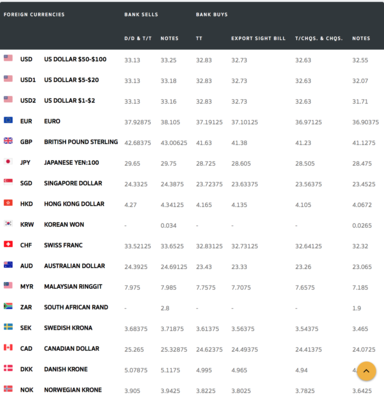Click the BANK BUYS header
This screenshot has height=400, width=384.
pos(212,14)
